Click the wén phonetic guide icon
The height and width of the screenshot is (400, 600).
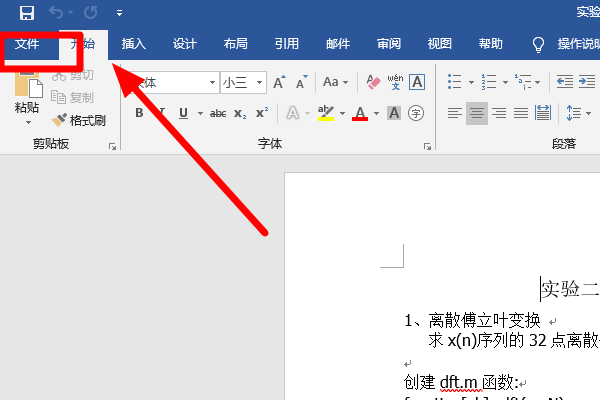tap(395, 82)
